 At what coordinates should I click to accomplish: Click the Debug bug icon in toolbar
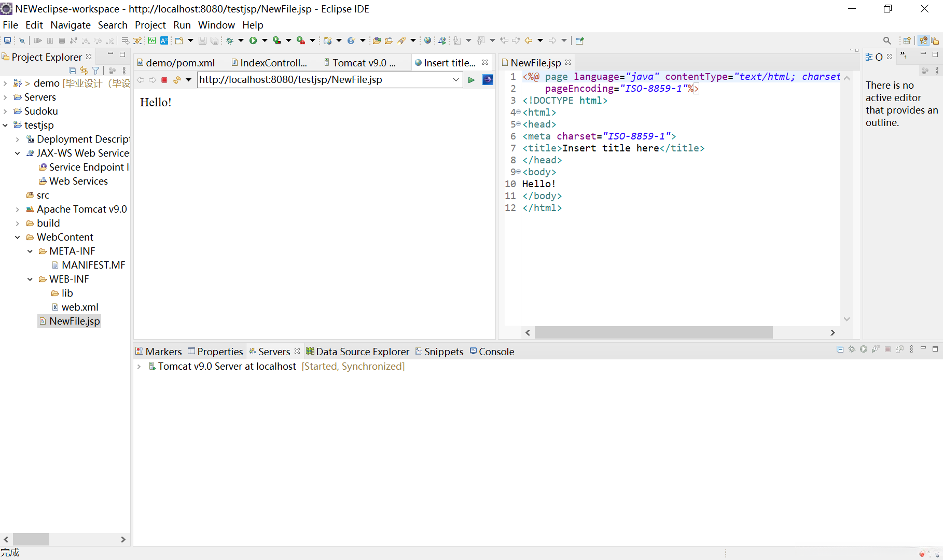pyautogui.click(x=229, y=40)
